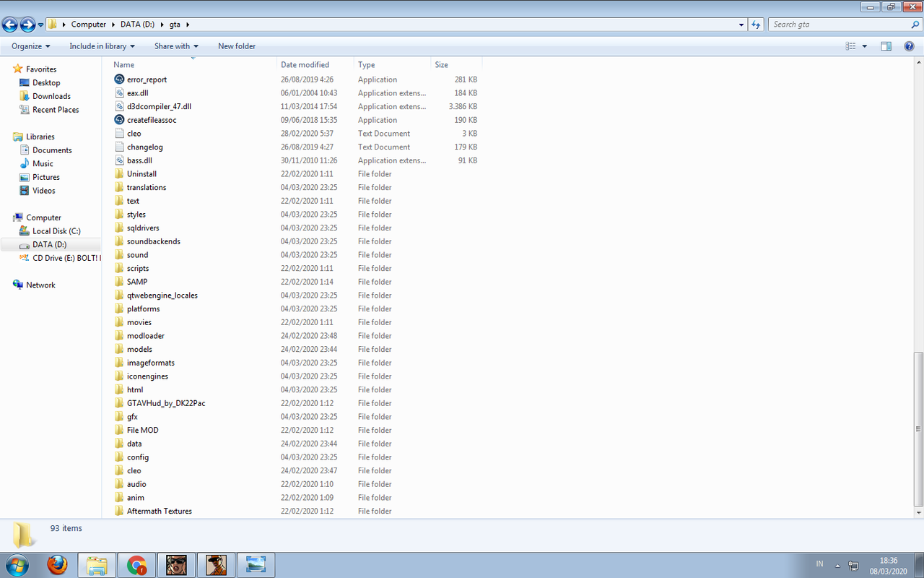Click the Libraries heading in sidebar
924x578 pixels.
pyautogui.click(x=40, y=137)
